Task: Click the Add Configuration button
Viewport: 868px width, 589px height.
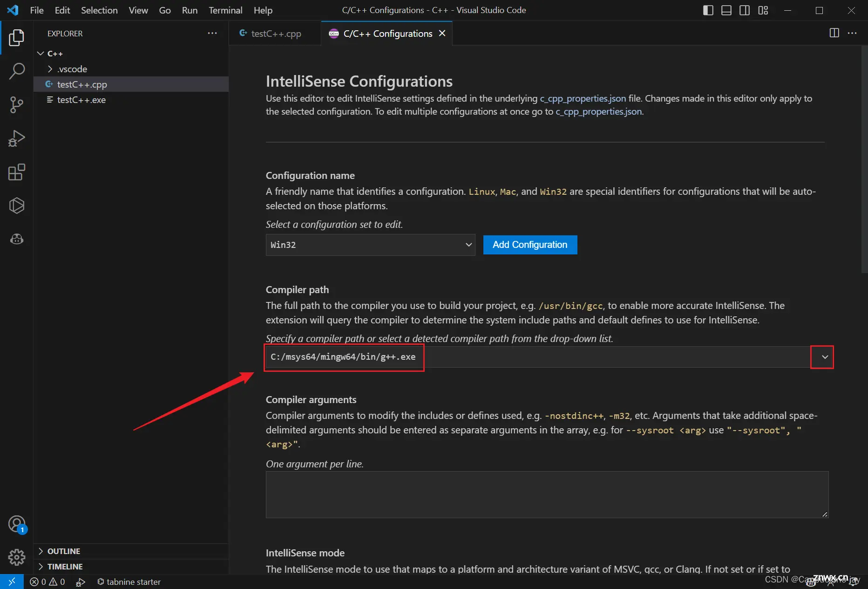Action: [530, 245]
